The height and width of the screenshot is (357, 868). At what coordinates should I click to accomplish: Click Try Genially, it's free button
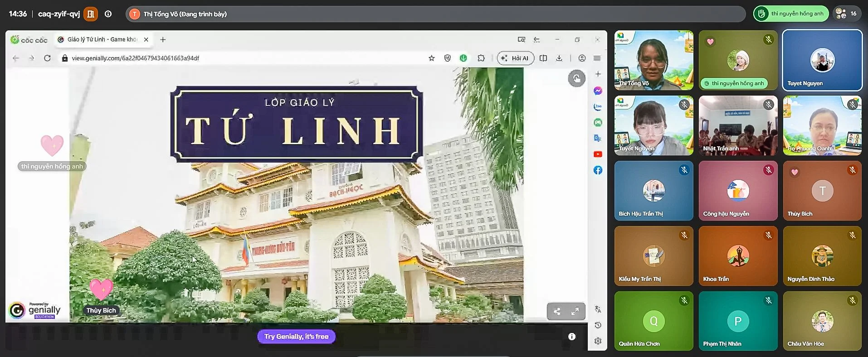point(297,337)
